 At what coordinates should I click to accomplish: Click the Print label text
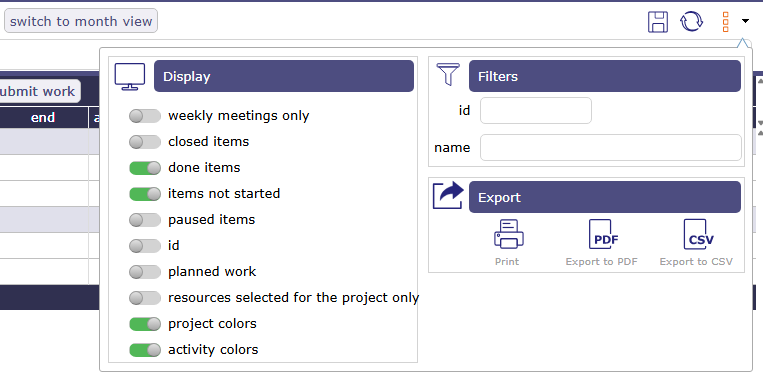[x=507, y=262]
